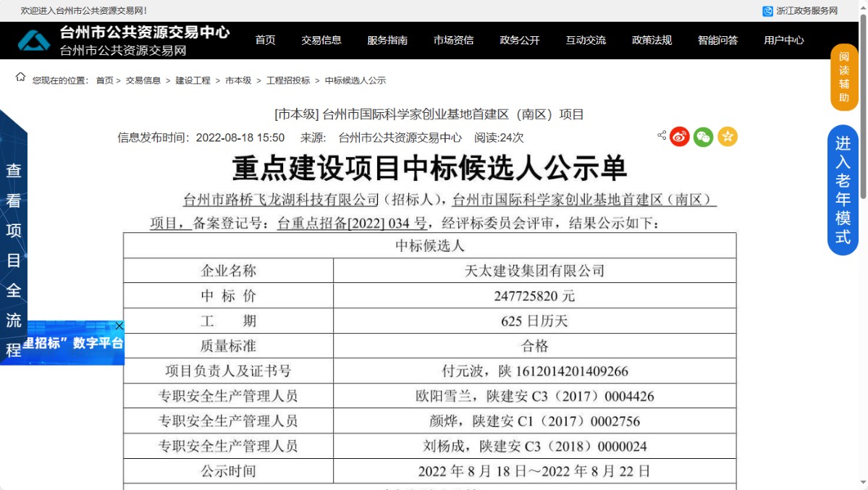The image size is (868, 490).
Task: Click 市本级 in the breadcrumb
Action: tap(238, 81)
